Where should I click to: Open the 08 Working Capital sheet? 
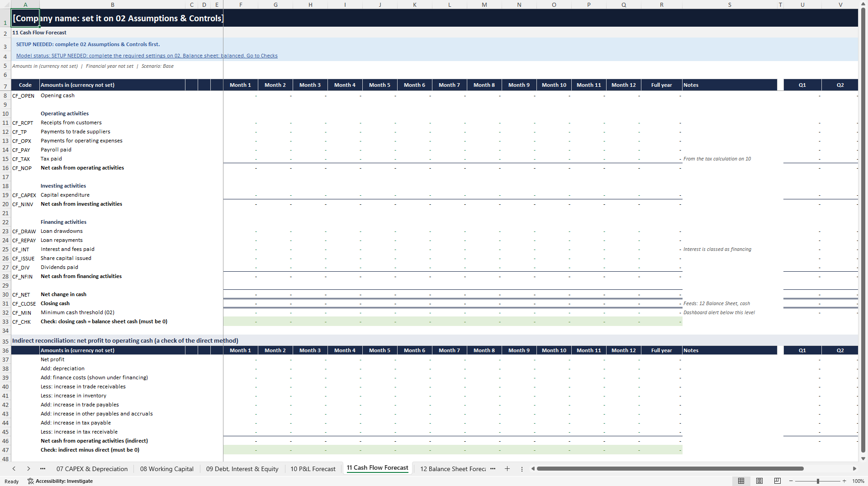coord(167,469)
